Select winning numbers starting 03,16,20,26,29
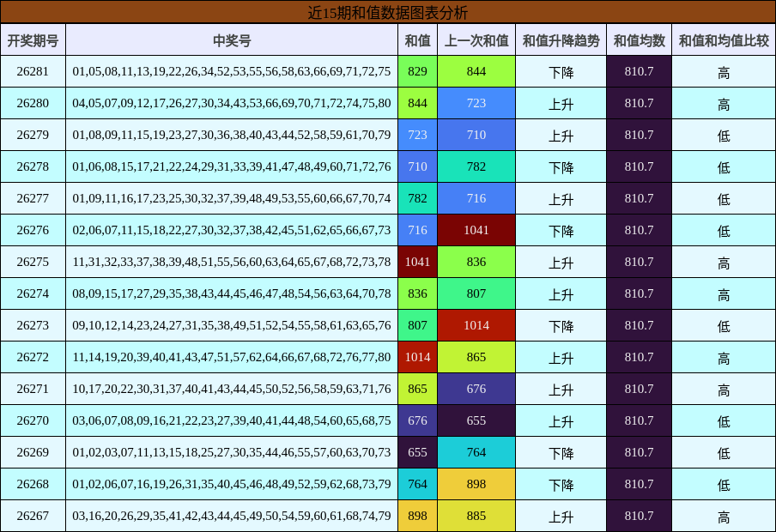Image resolution: width=776 pixels, height=532 pixels. point(232,516)
